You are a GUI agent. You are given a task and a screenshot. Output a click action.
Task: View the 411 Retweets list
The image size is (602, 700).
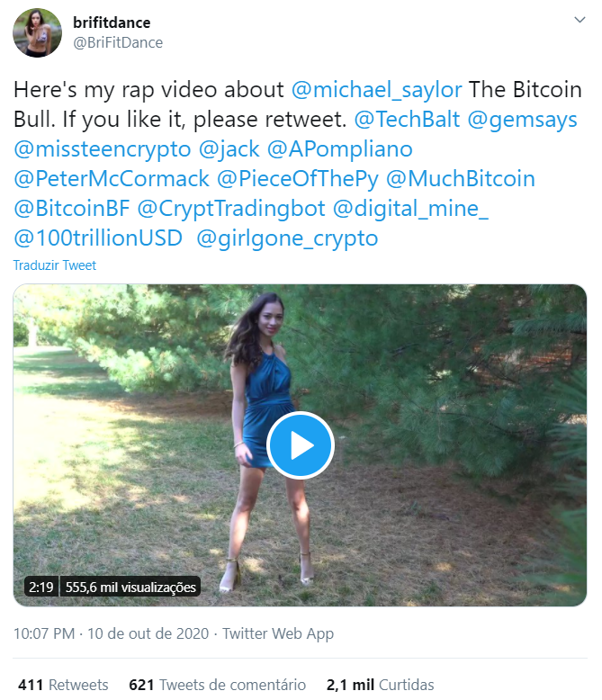coord(63,685)
